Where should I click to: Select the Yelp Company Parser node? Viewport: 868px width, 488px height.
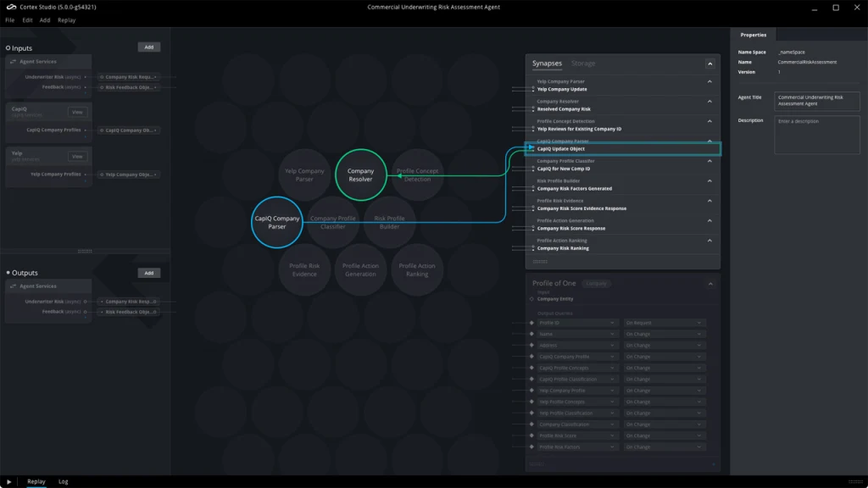pos(303,175)
